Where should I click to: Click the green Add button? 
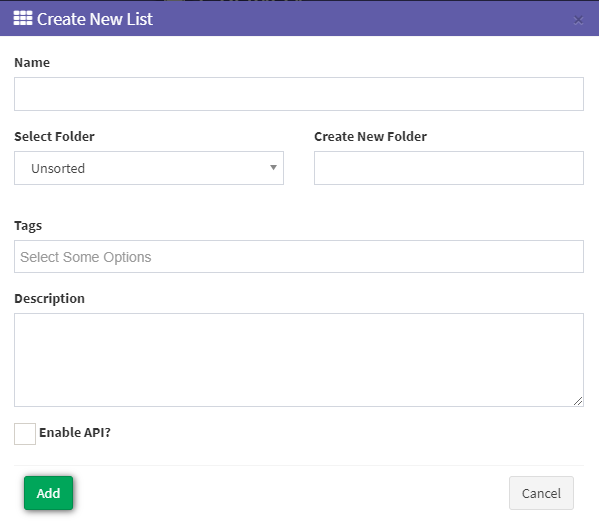click(48, 493)
